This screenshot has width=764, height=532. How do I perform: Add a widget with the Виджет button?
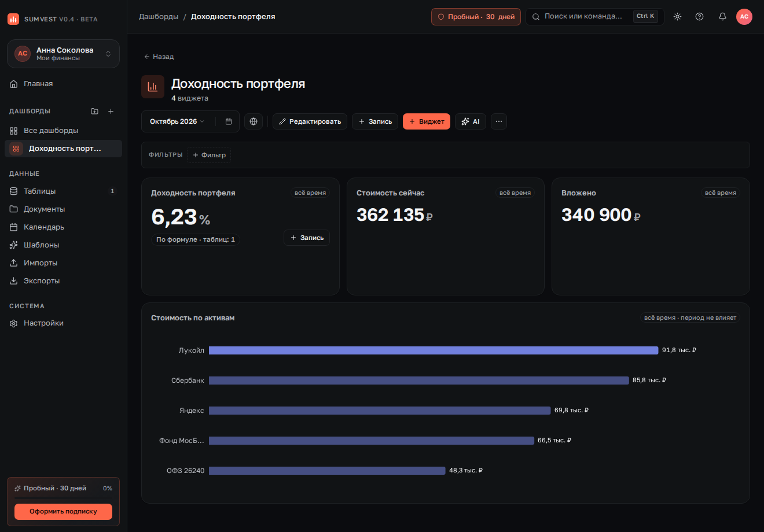pos(427,121)
